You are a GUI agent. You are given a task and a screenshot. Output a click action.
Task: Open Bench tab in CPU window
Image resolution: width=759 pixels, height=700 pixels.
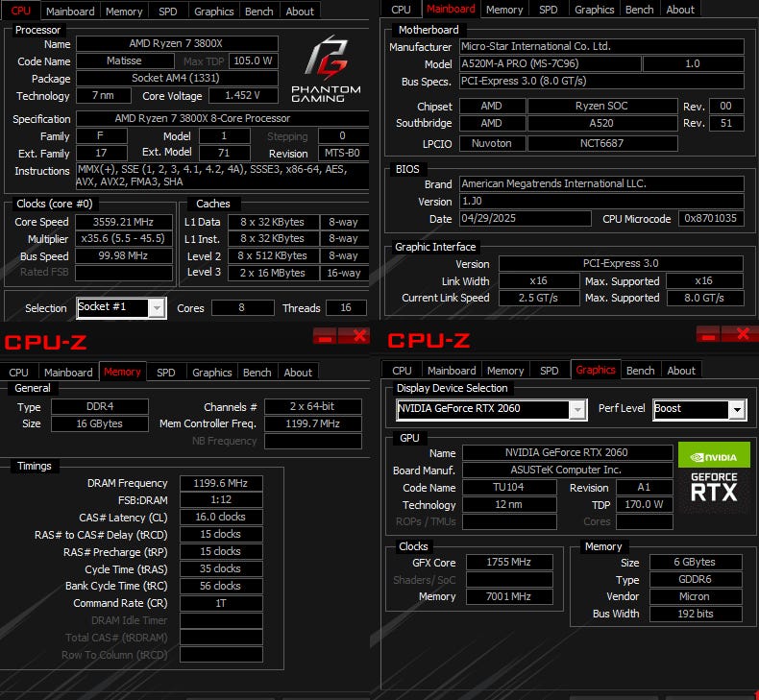pos(259,12)
